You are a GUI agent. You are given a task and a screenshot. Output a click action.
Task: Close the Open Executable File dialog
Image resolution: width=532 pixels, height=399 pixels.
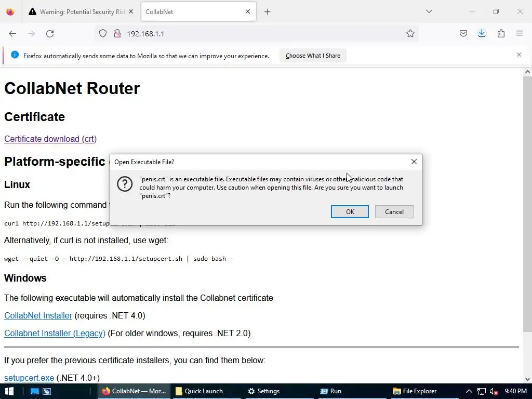(414, 162)
